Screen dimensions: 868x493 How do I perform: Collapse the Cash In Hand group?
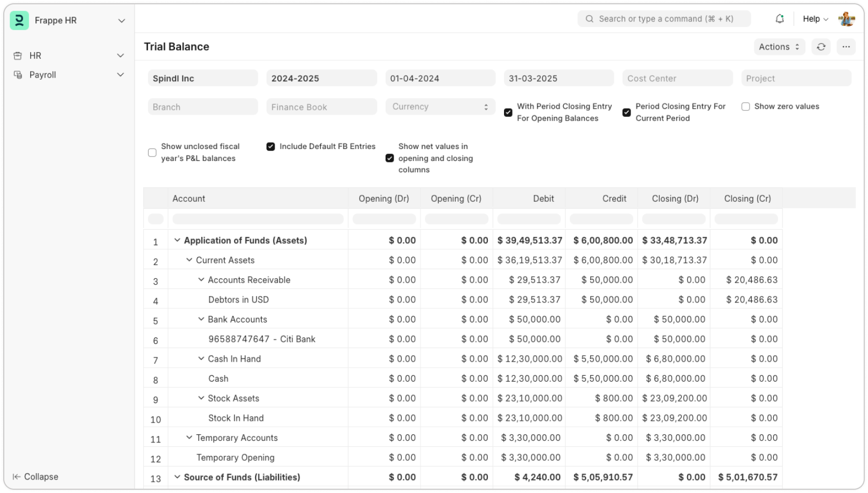[x=201, y=358]
